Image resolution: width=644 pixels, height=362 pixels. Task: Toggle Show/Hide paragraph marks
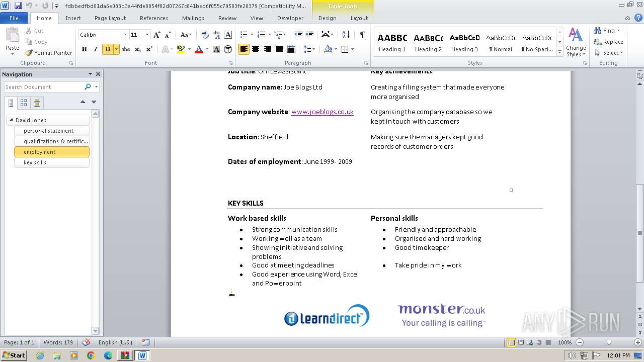click(362, 35)
